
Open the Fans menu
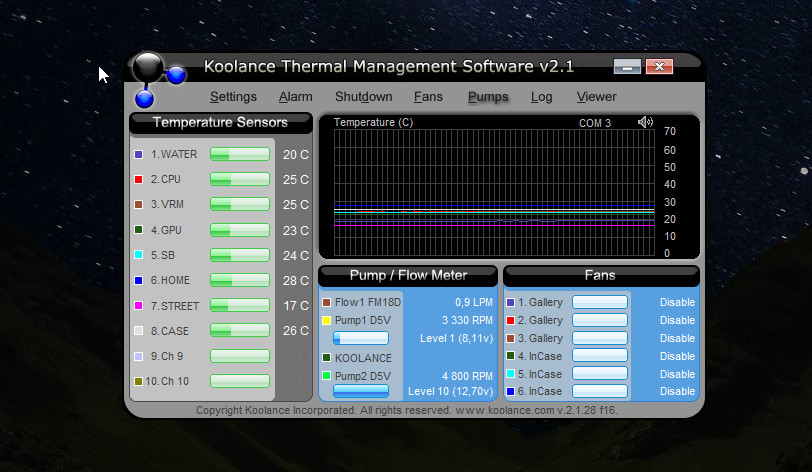428,97
